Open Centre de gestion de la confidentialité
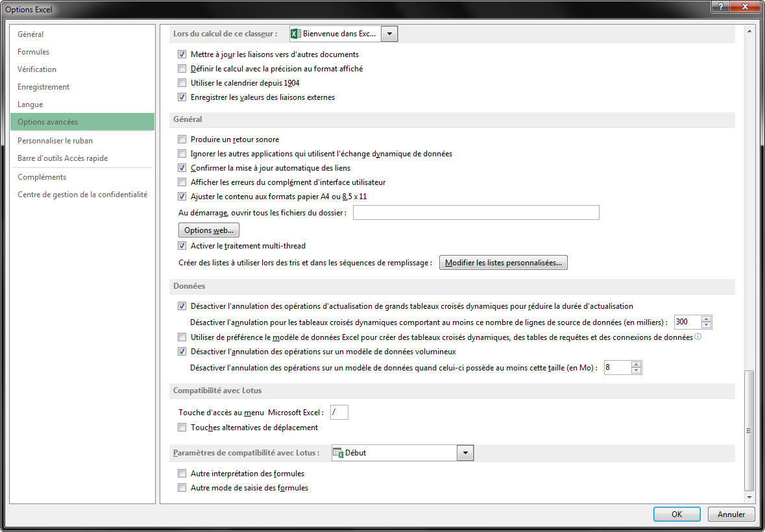 82,195
